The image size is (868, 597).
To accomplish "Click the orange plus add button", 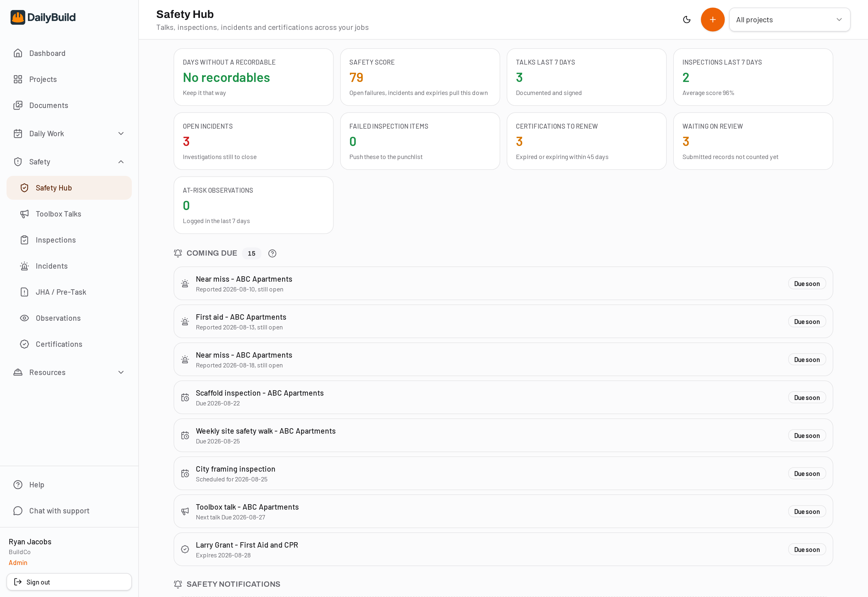I will click(713, 20).
